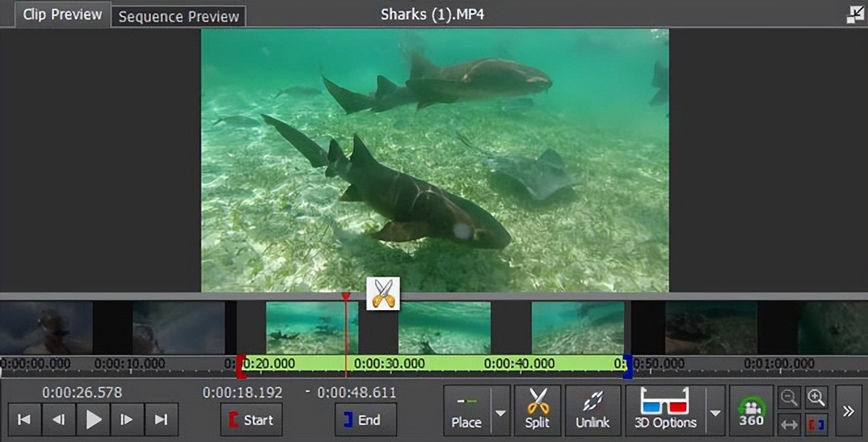Expand the Place button dropdown arrow

click(x=501, y=412)
